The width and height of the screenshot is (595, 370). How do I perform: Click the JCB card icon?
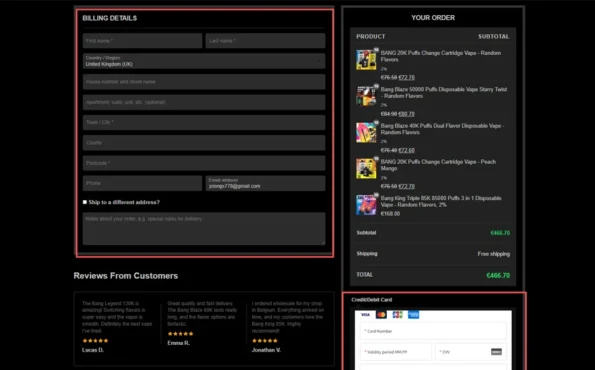397,315
